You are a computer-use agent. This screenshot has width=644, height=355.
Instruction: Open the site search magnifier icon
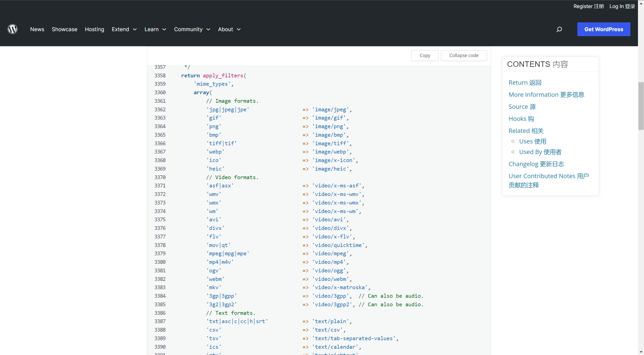pos(559,29)
